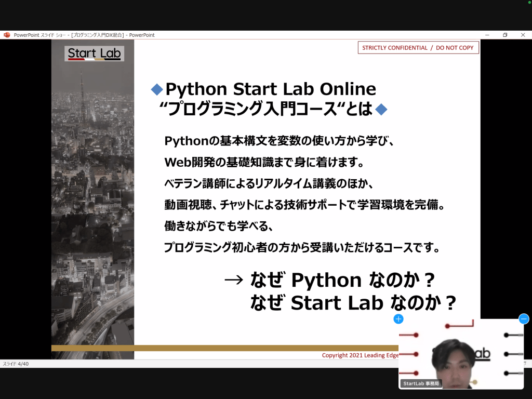Minimize the PowerPoint slide show window
Viewport: 532px width, 399px height.
pyautogui.click(x=487, y=35)
